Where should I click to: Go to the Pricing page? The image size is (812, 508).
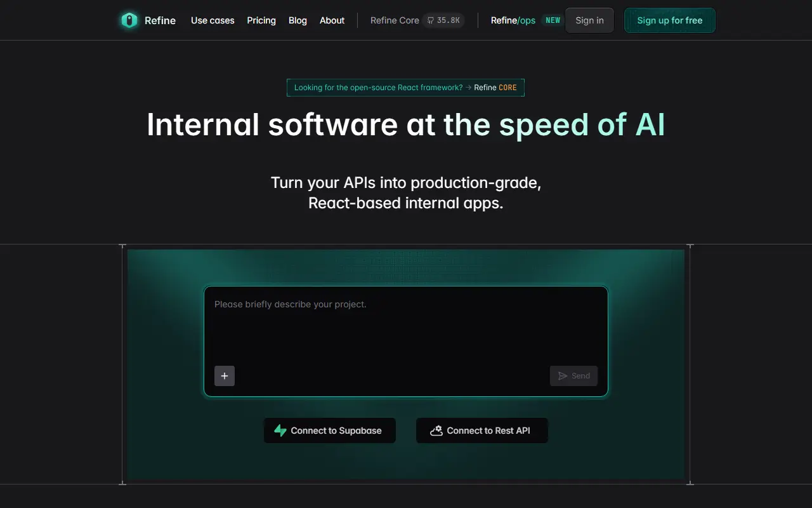click(x=261, y=20)
